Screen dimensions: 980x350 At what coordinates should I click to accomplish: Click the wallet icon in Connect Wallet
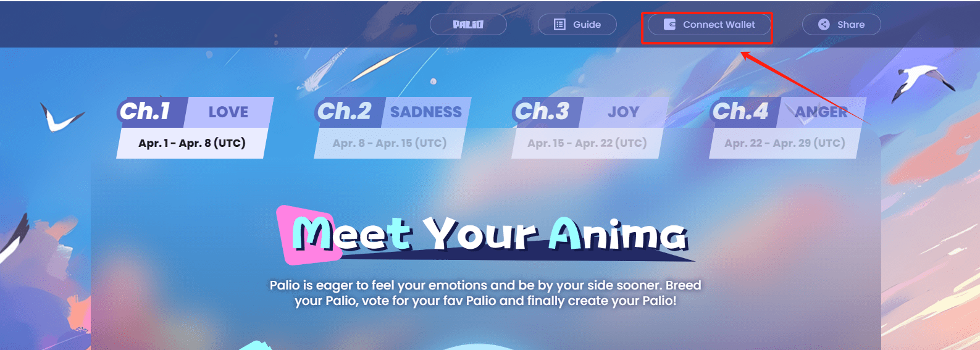pos(669,25)
